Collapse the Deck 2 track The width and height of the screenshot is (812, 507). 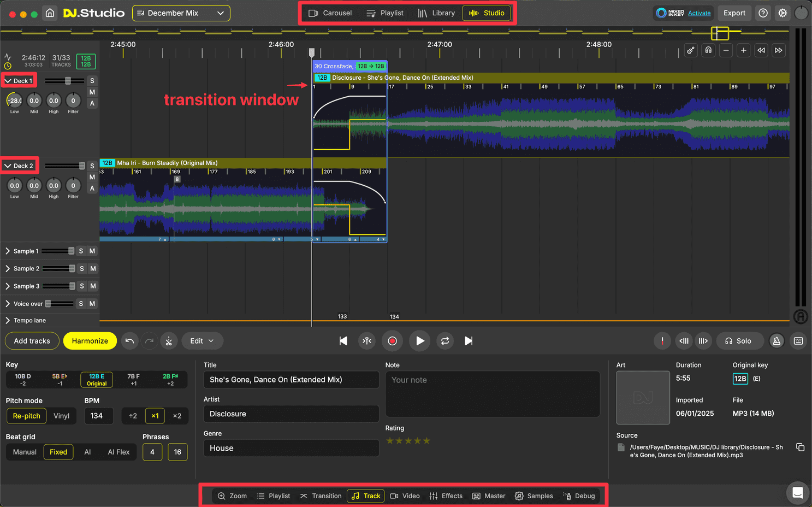(8, 166)
